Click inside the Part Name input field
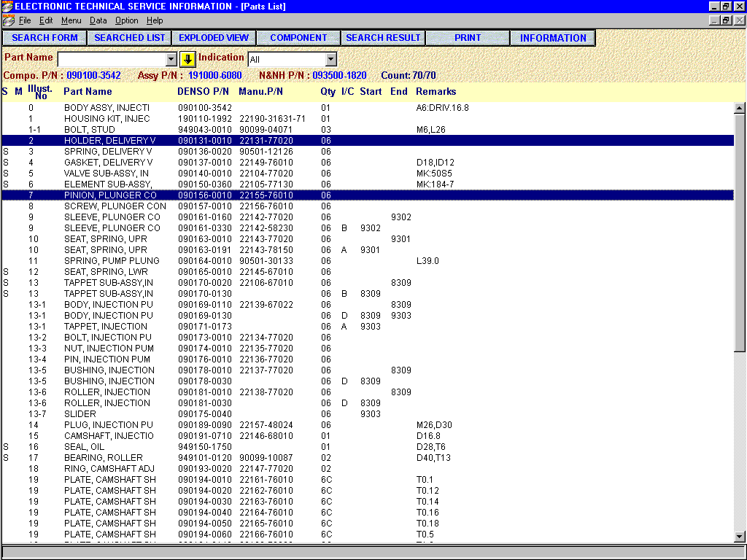Viewport: 747px width, 560px height. [112, 59]
